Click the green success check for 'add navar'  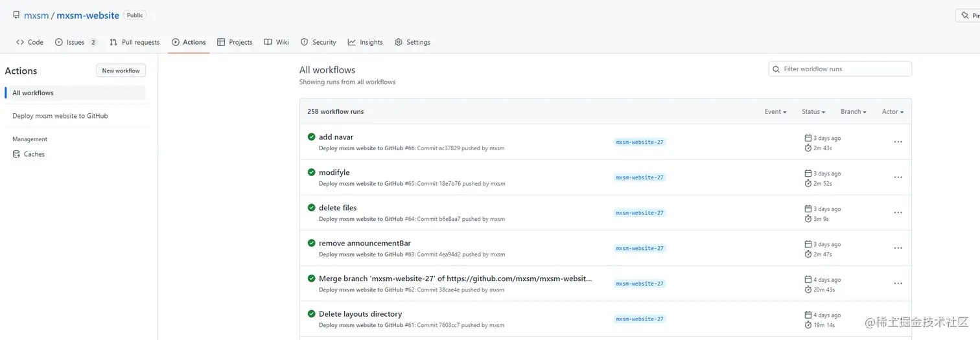point(312,137)
